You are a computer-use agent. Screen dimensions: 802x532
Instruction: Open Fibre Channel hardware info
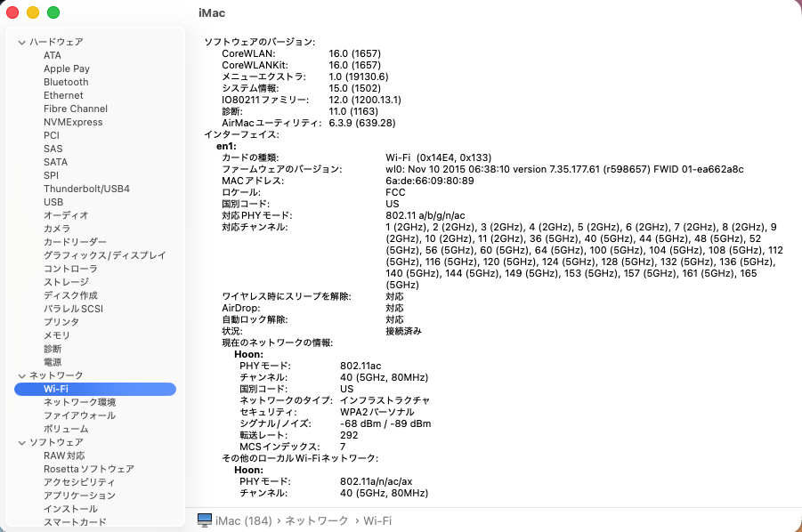pos(76,109)
